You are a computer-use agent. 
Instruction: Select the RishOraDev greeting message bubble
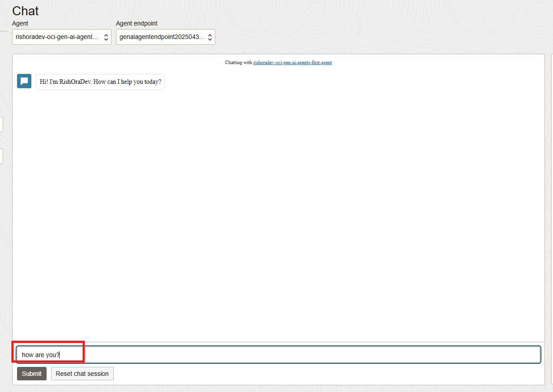coord(100,82)
